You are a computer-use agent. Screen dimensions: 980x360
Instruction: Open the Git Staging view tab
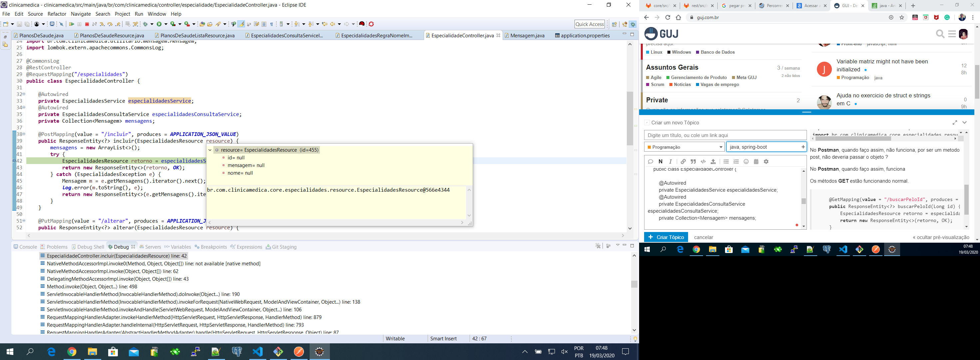click(x=281, y=247)
